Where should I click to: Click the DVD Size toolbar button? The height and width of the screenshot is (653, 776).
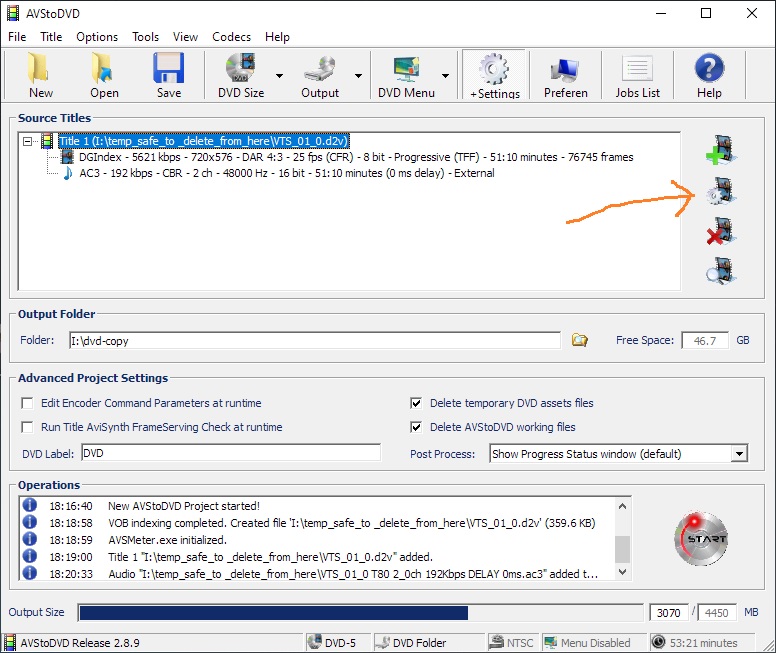coord(241,75)
